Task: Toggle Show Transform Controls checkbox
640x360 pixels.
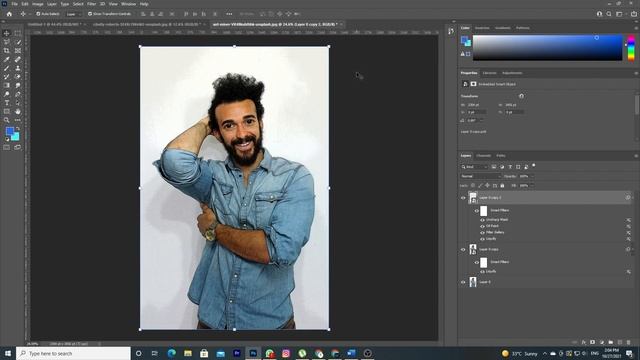Action: point(90,14)
